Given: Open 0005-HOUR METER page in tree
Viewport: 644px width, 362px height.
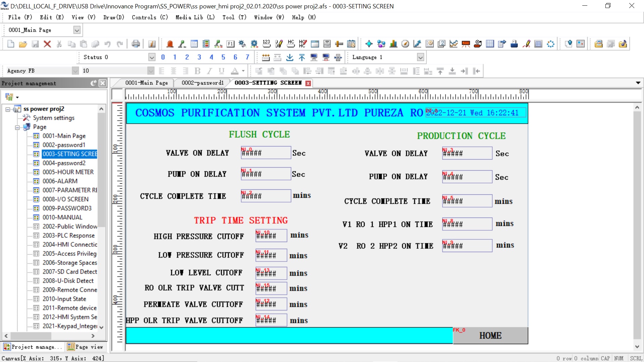Looking at the screenshot, I should [68, 172].
